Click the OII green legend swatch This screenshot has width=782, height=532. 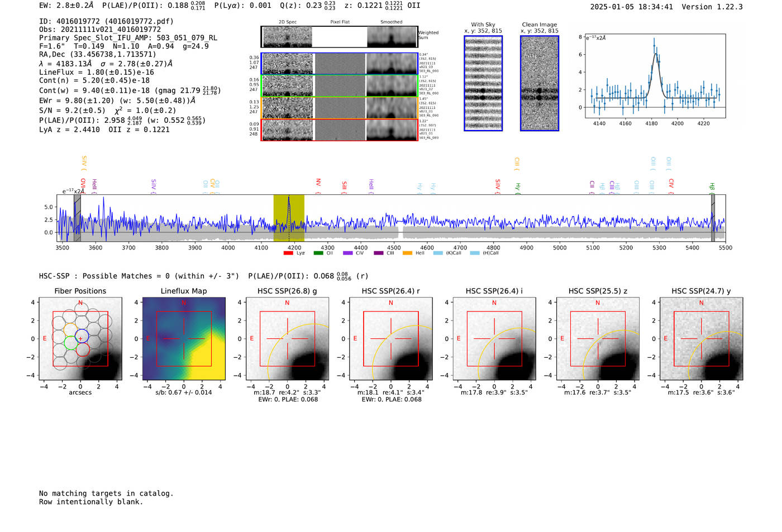[318, 253]
